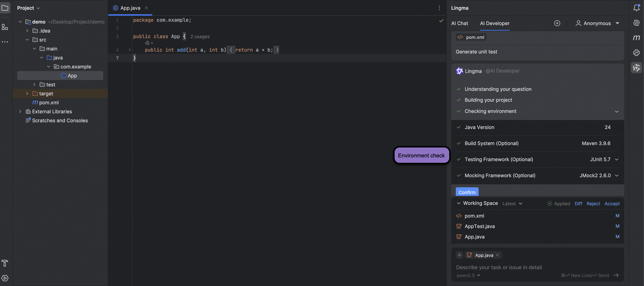Open the Maven tool window icon
The height and width of the screenshot is (286, 644).
tap(636, 38)
